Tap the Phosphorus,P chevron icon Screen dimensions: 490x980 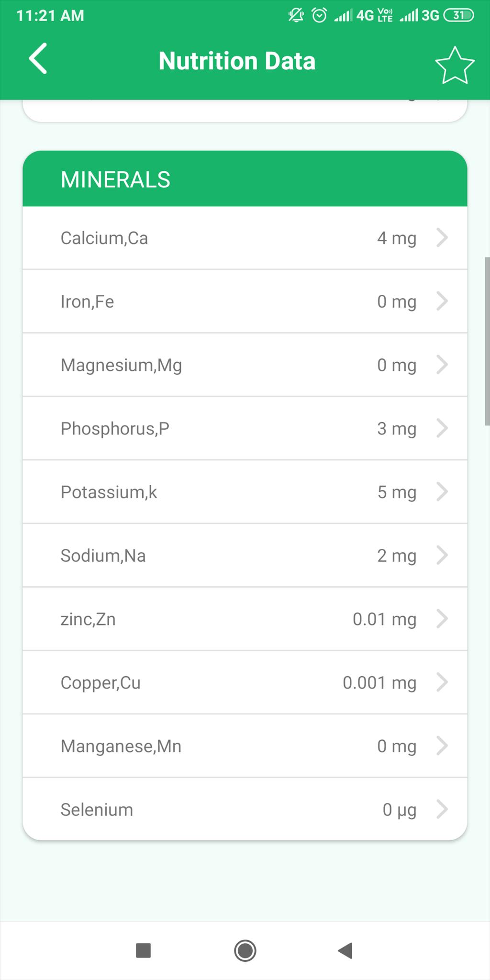(x=442, y=428)
